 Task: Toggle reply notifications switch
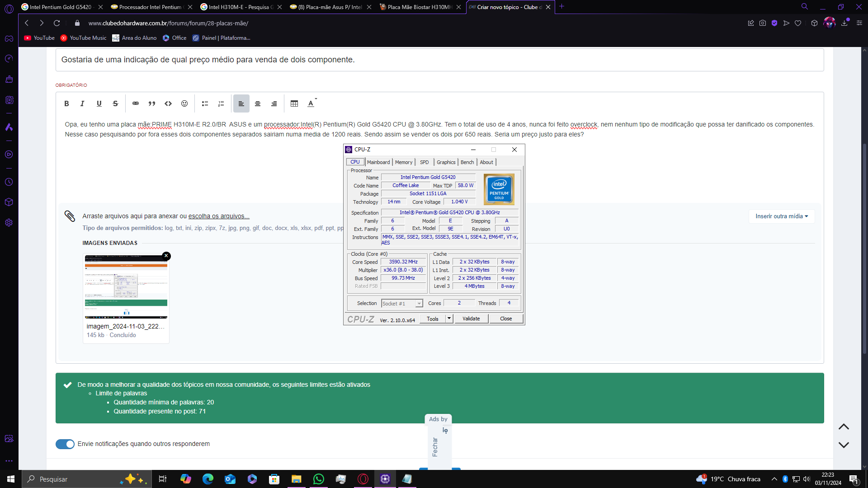click(x=65, y=444)
